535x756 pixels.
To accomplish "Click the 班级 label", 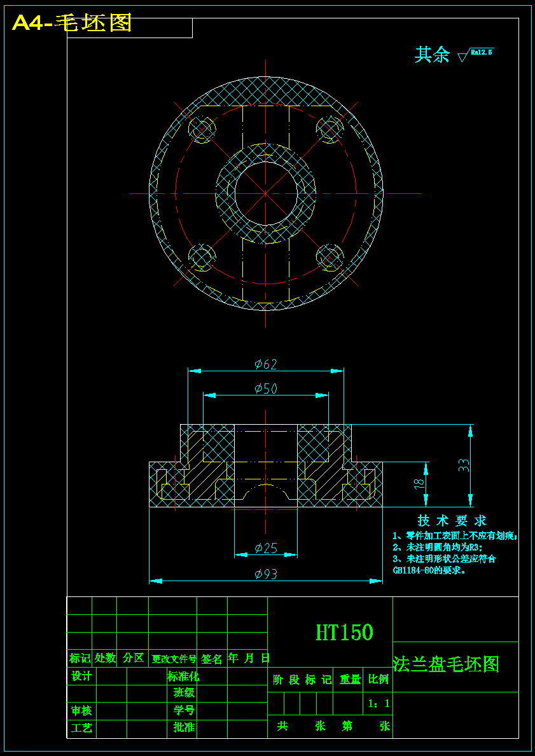I will click(x=184, y=693).
